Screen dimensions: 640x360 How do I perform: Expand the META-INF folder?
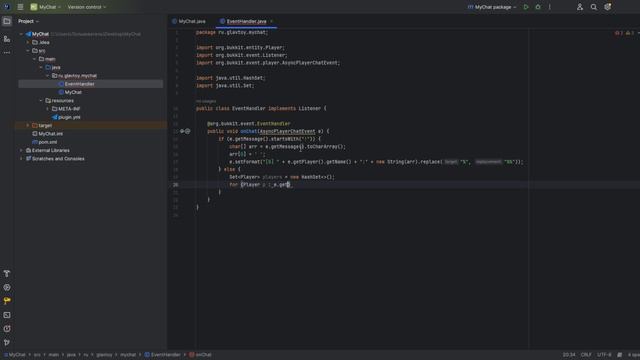(x=47, y=109)
